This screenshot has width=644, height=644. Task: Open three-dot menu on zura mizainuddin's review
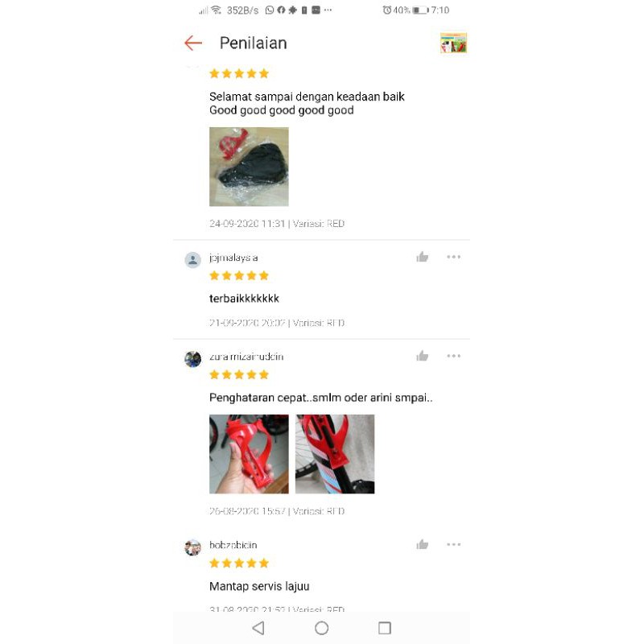[453, 356]
